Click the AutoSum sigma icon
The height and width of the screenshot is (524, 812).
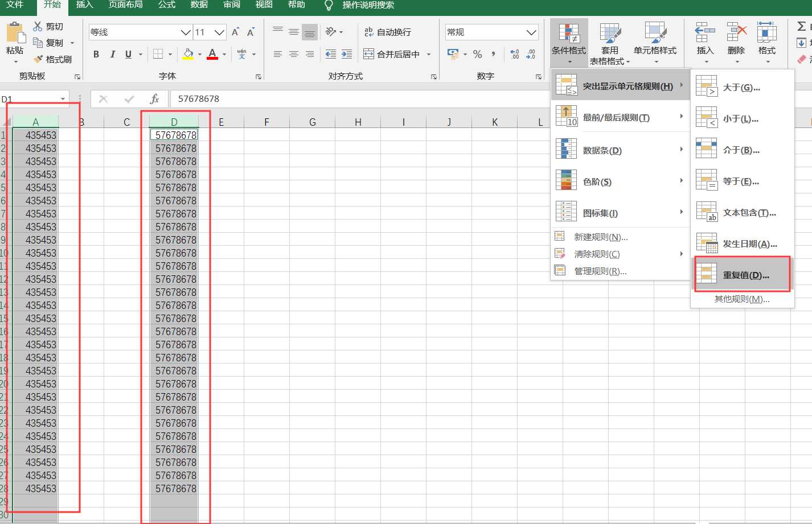(x=801, y=26)
